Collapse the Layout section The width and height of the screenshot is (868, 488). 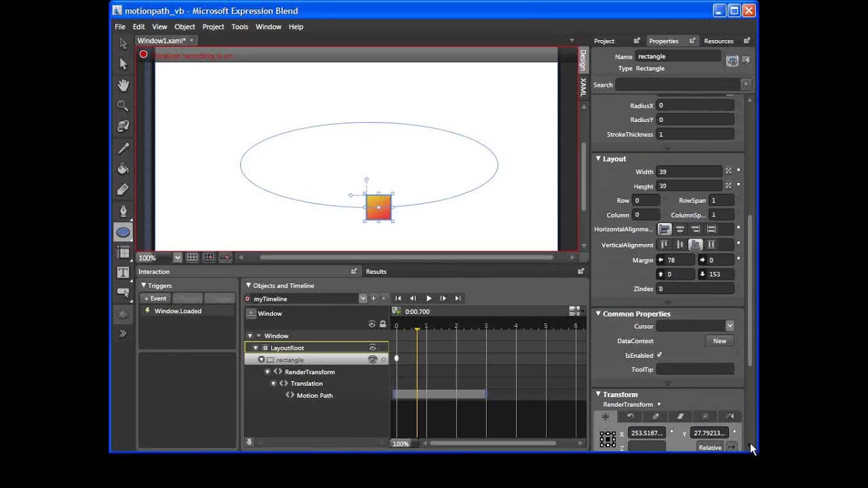(x=598, y=159)
